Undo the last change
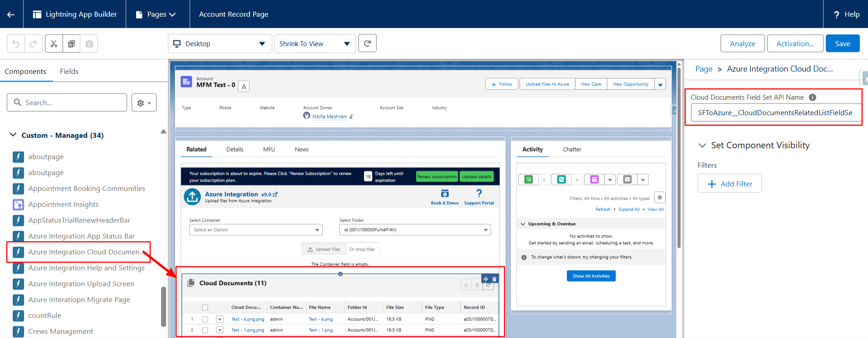The image size is (868, 338). [x=16, y=44]
